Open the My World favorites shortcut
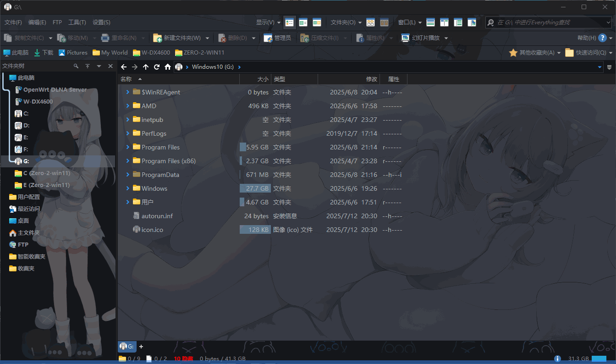This screenshot has width=616, height=364. tap(110, 53)
